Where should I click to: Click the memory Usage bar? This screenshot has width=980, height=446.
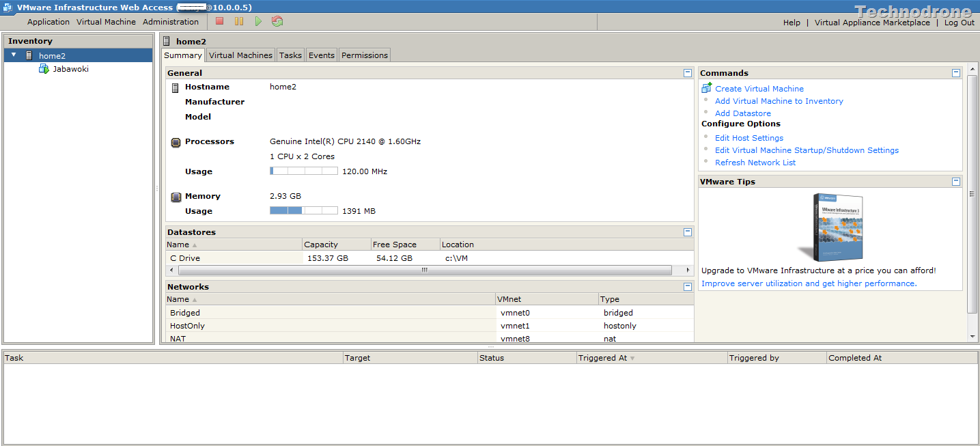(304, 210)
